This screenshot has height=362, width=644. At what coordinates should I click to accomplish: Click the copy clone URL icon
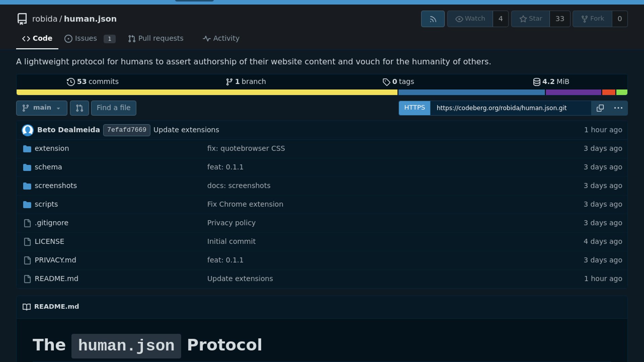pos(600,108)
